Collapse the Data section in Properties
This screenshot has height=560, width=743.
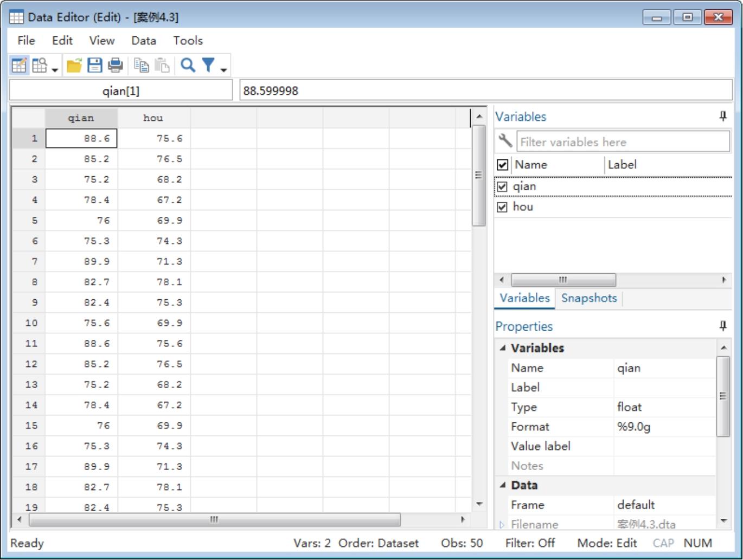point(503,485)
